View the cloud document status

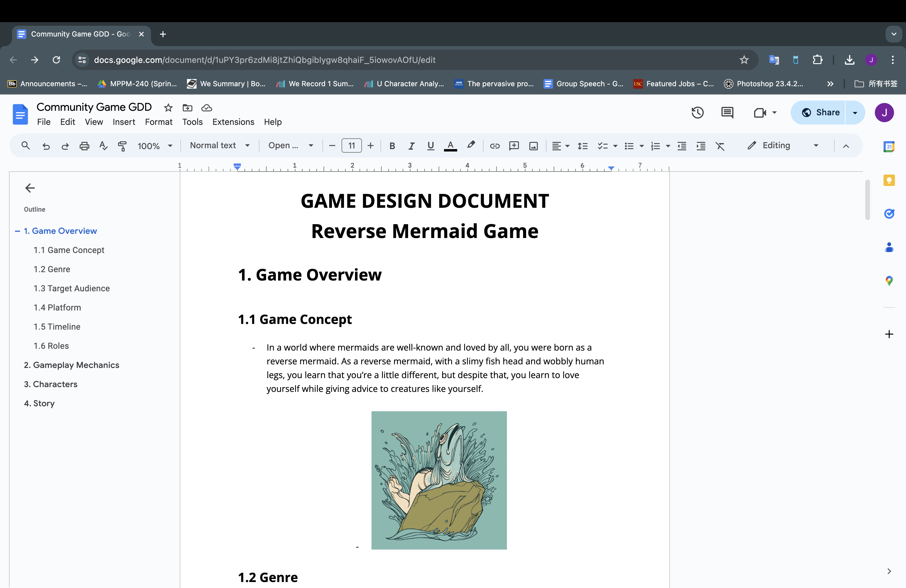click(x=206, y=108)
